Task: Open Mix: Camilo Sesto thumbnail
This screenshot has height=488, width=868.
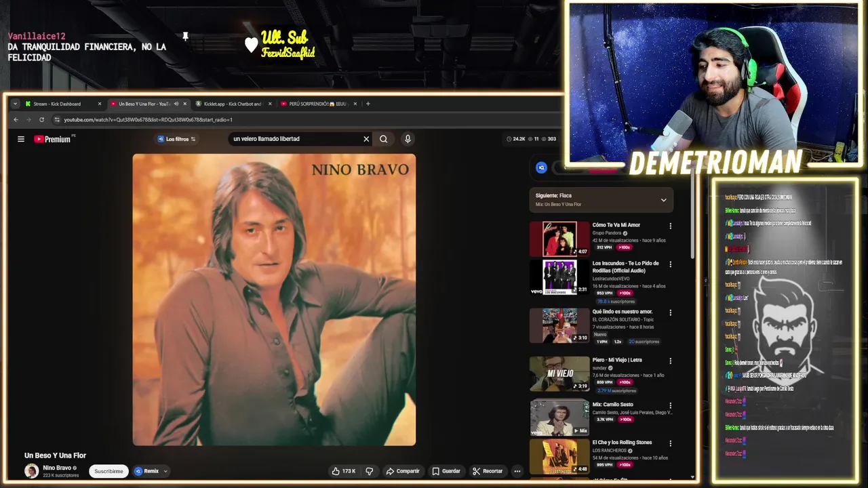Action: click(x=559, y=418)
